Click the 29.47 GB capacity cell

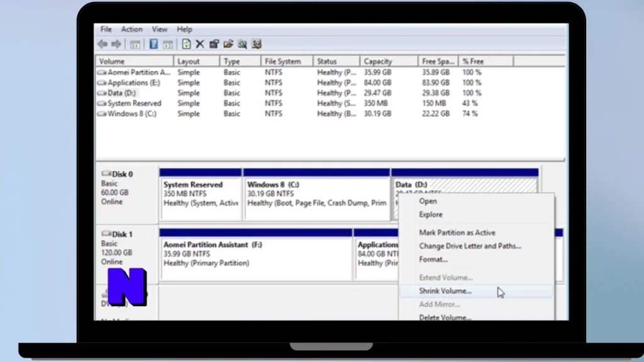tap(377, 93)
